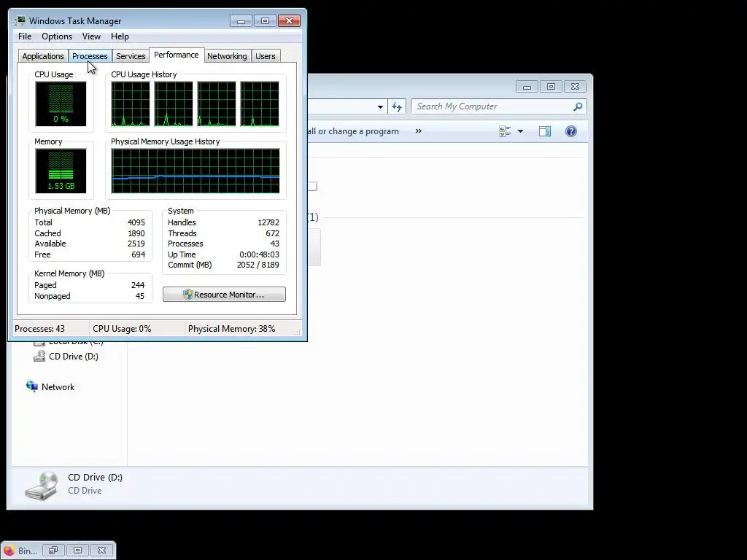Screen dimensions: 747x560
Task: Click the CD Drive (D:) title in details pane
Action: pyautogui.click(x=96, y=478)
